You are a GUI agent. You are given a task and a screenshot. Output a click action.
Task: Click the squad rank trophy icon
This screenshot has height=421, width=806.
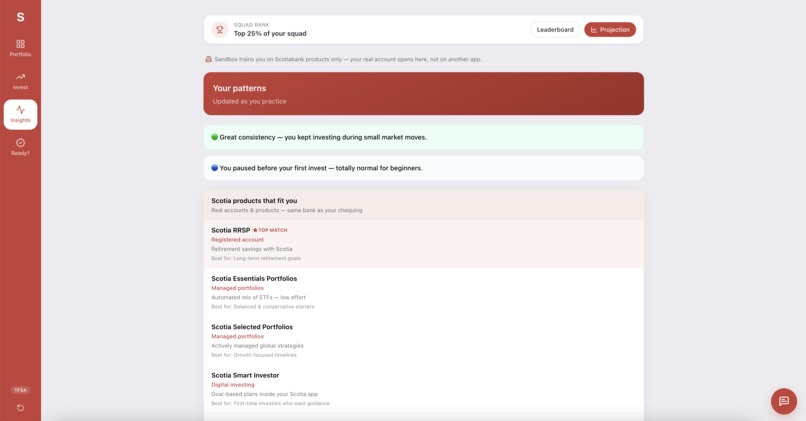[219, 29]
